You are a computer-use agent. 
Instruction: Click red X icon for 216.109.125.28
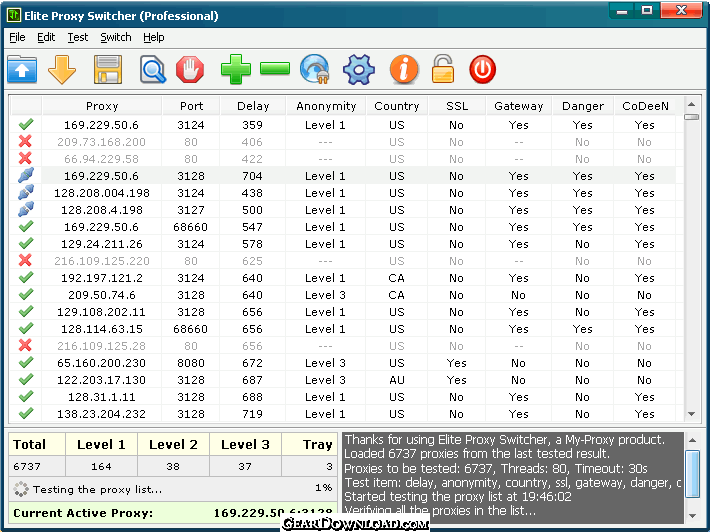[x=25, y=345]
